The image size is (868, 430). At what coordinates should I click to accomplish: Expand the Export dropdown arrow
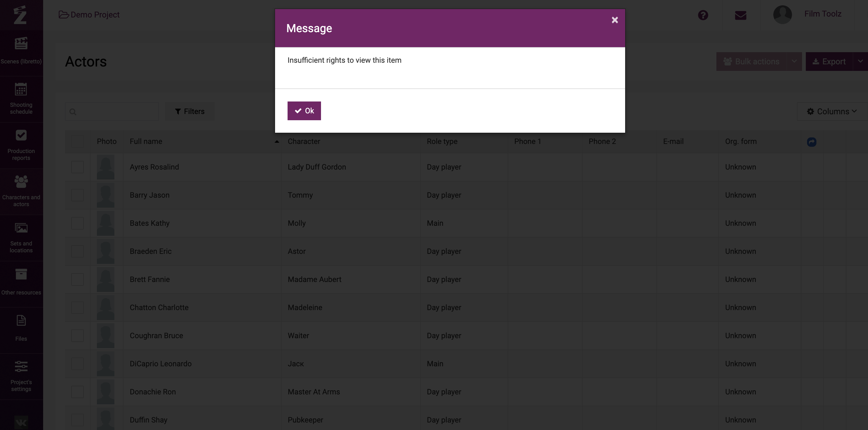click(860, 62)
